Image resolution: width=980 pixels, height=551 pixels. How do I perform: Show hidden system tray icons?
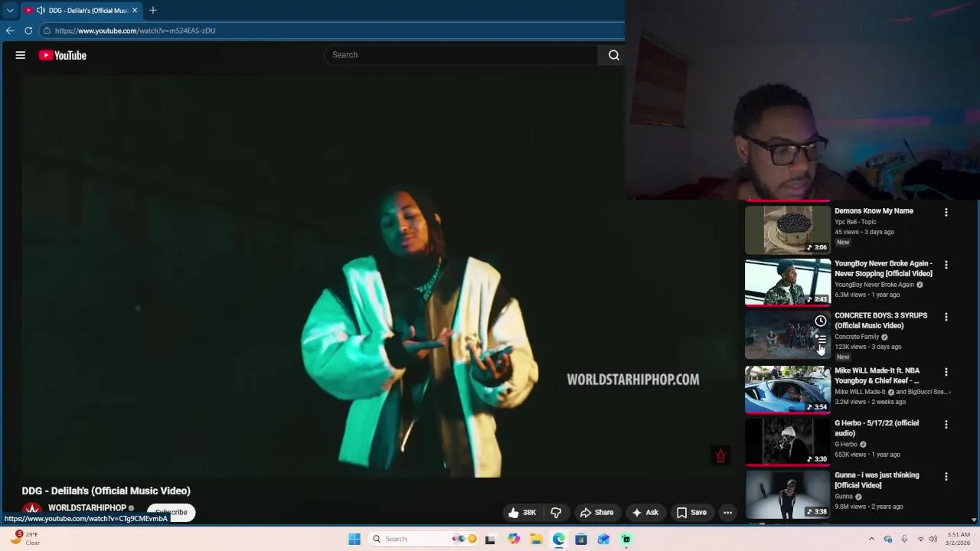[871, 539]
